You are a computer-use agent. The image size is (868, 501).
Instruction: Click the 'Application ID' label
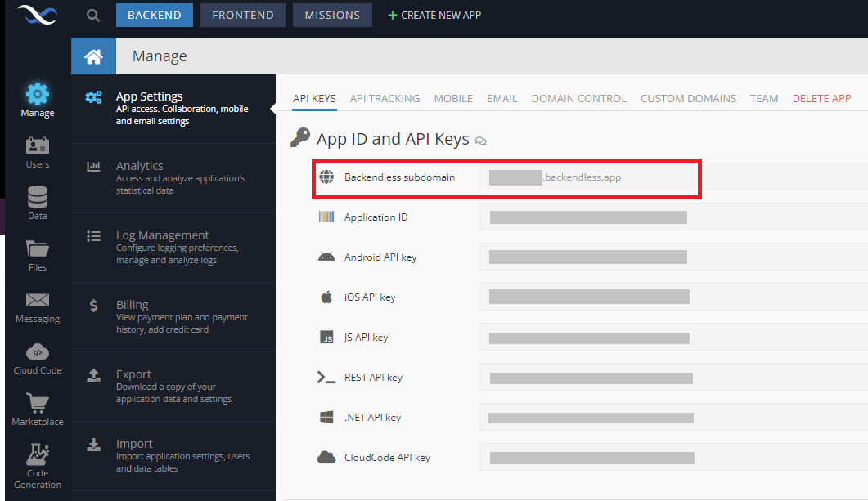[376, 217]
